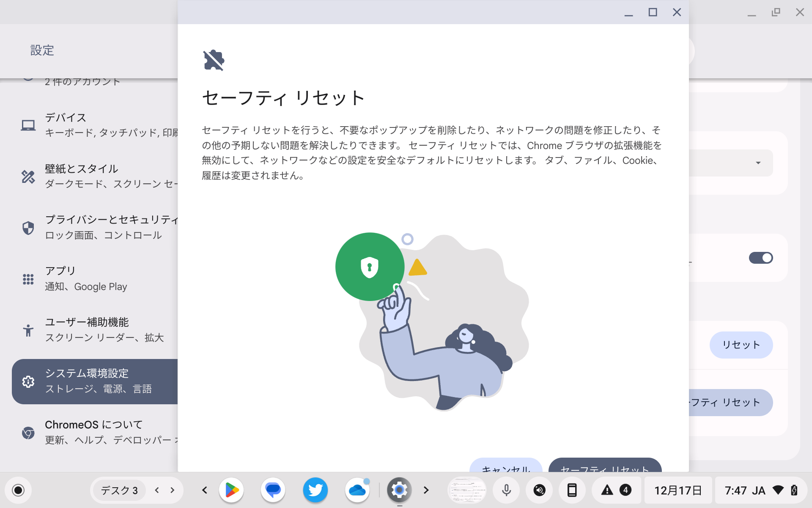Click the 壁紙とスタイル brush icon
Viewport: 812px width, 508px height.
pyautogui.click(x=28, y=177)
